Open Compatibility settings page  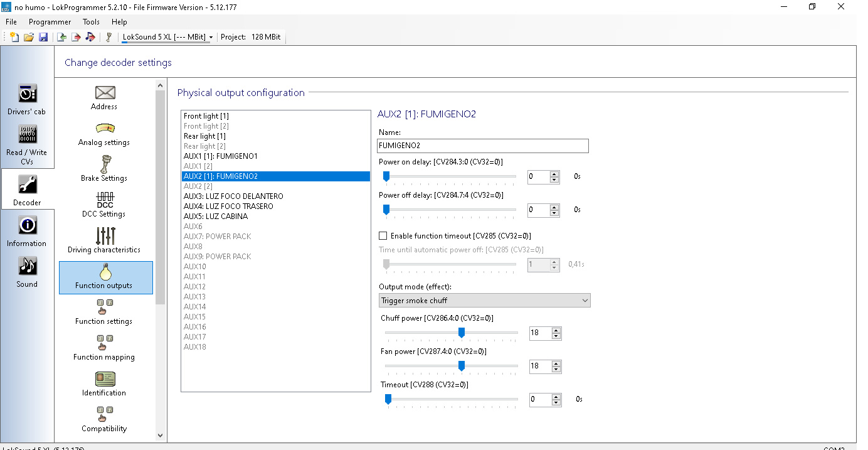104,420
